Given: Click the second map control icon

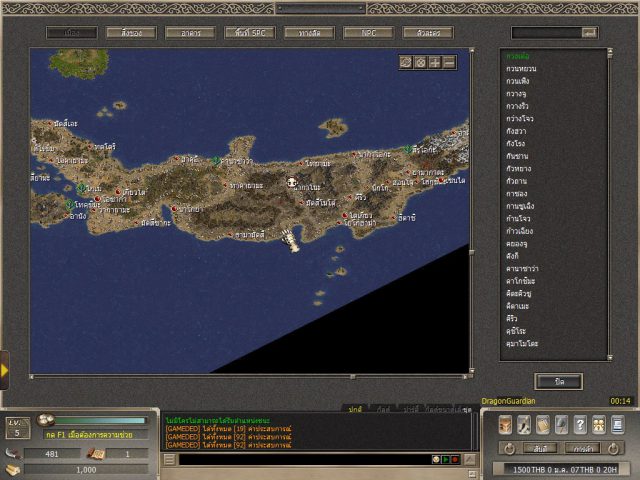Looking at the screenshot, I should [x=420, y=62].
